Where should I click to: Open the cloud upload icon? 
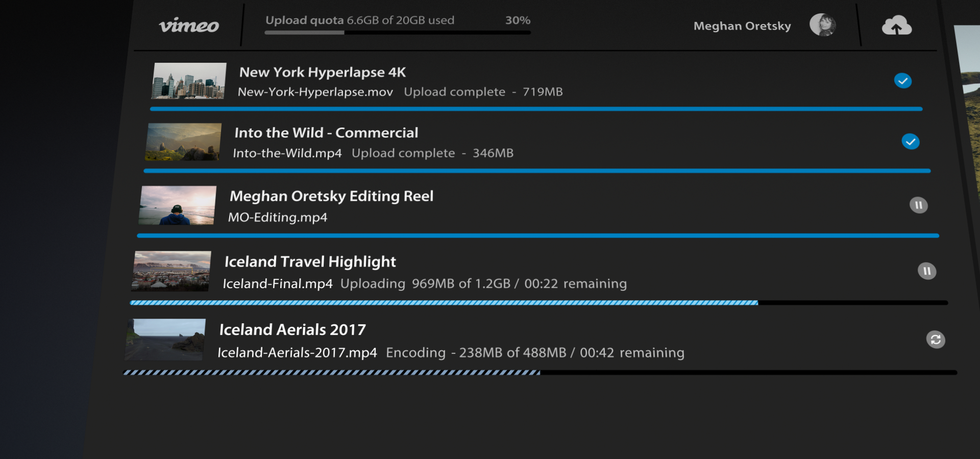tap(897, 25)
